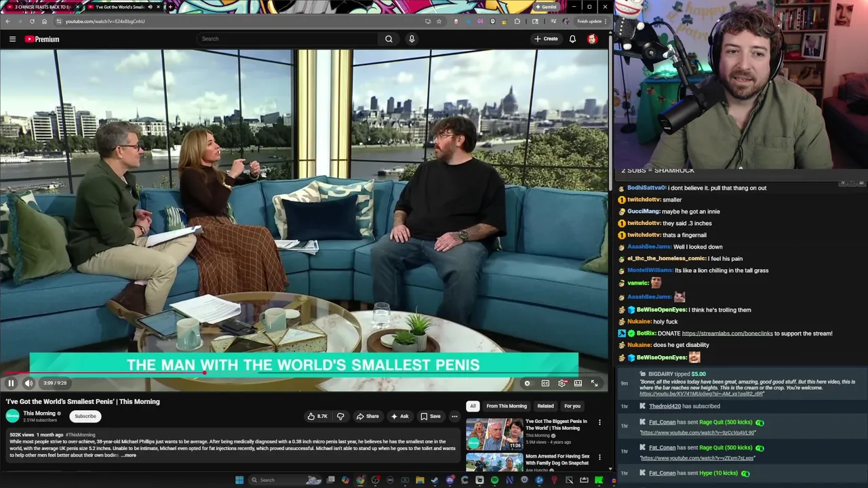
Task: Select the 'Related' filter chip
Action: 545,406
